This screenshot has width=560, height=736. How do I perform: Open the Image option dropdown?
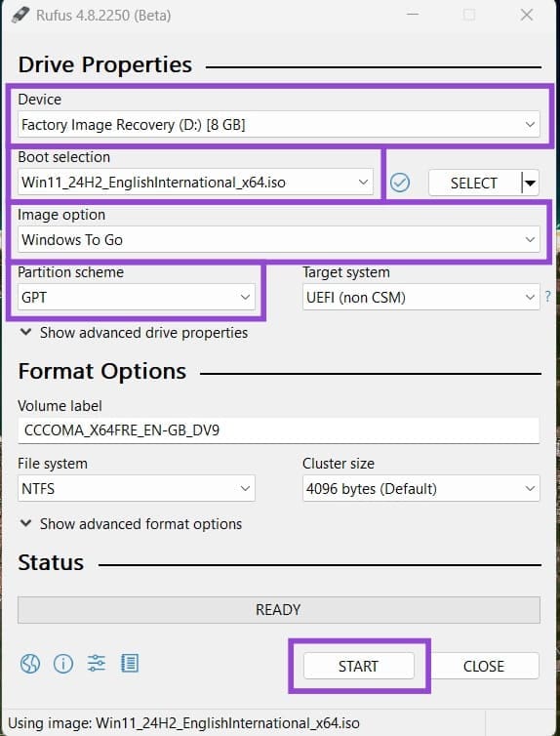click(x=279, y=239)
